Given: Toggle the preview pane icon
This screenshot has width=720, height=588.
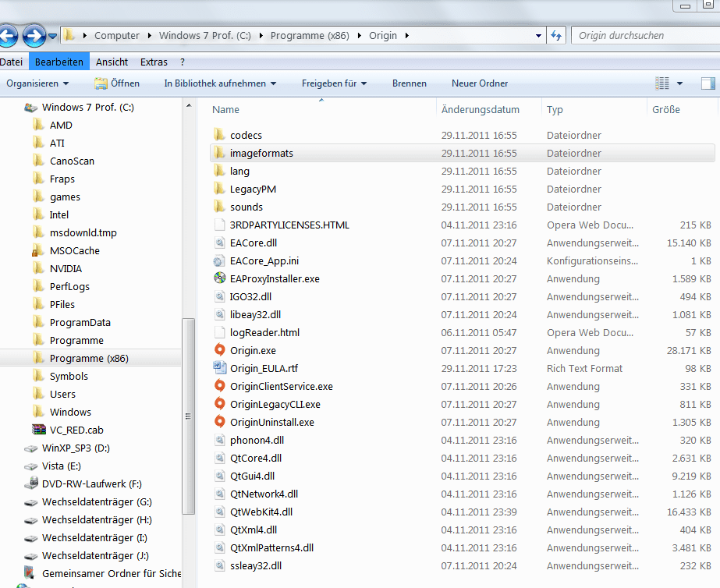Looking at the screenshot, I should click(708, 83).
